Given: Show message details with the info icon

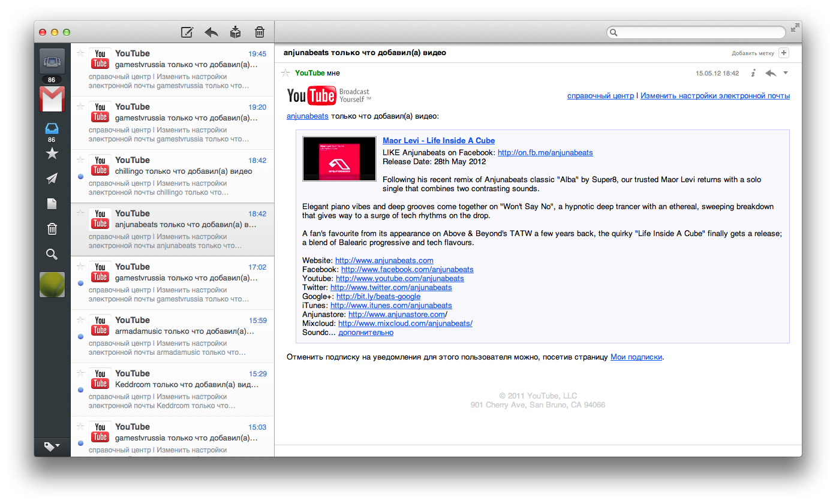Looking at the screenshot, I should 753,73.
